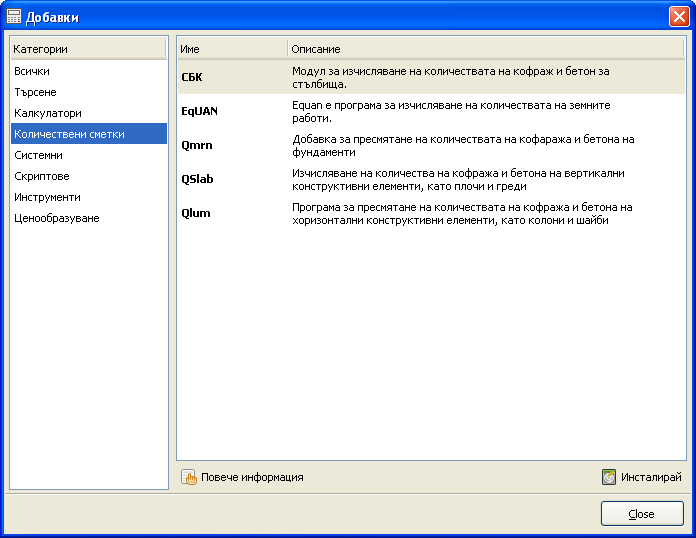Show the Ценообразуване category
Viewport: 696px width, 538px height.
pyautogui.click(x=57, y=218)
